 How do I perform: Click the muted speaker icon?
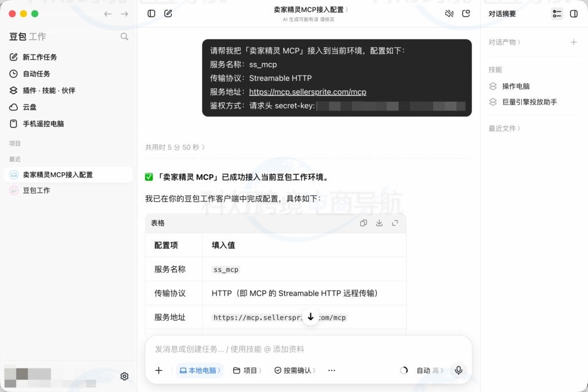(x=449, y=14)
